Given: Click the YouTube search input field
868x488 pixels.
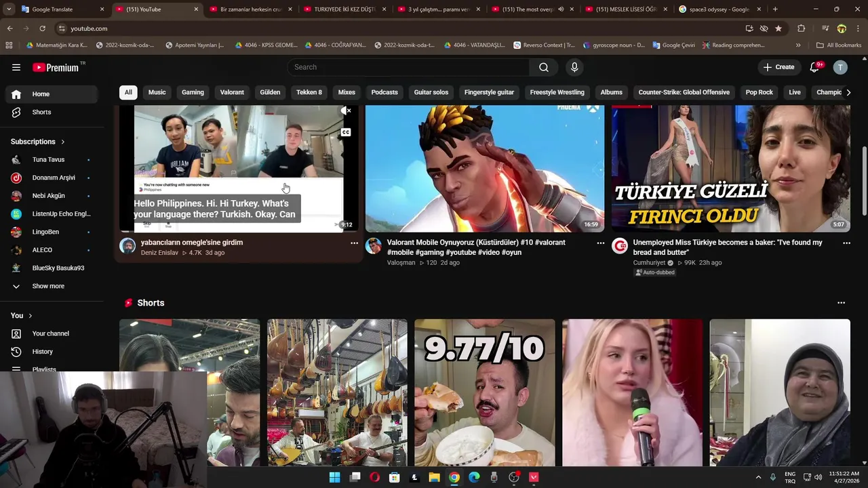Looking at the screenshot, I should coord(408,67).
